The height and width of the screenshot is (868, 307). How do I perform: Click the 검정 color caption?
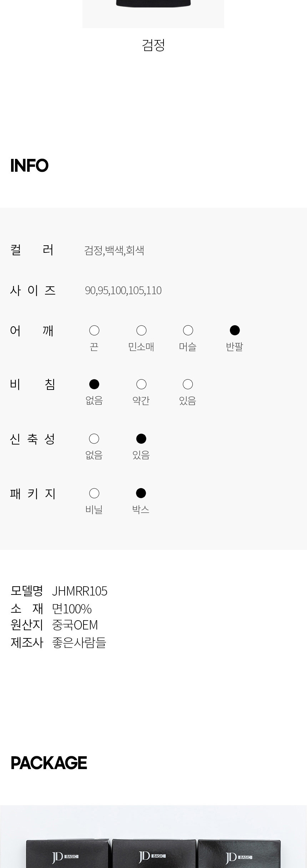153,45
